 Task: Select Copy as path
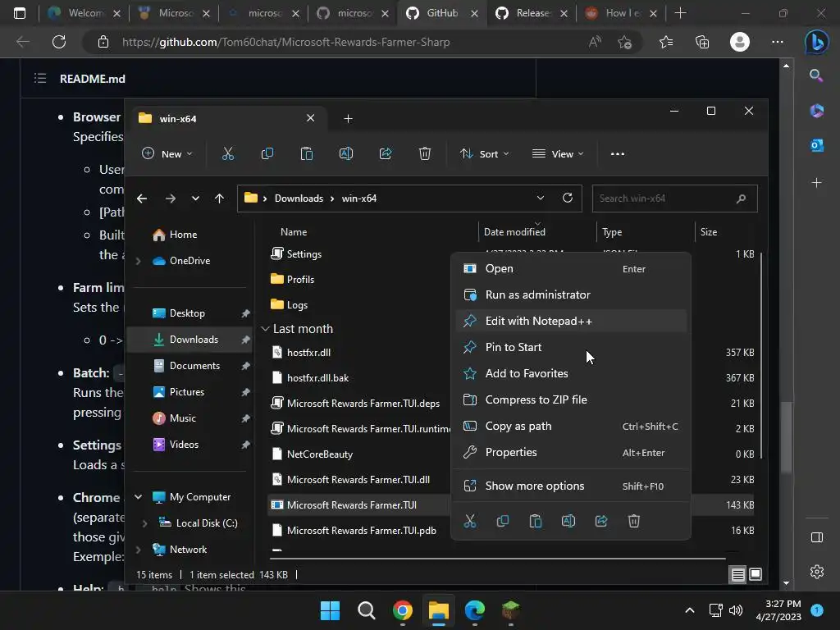point(571,426)
